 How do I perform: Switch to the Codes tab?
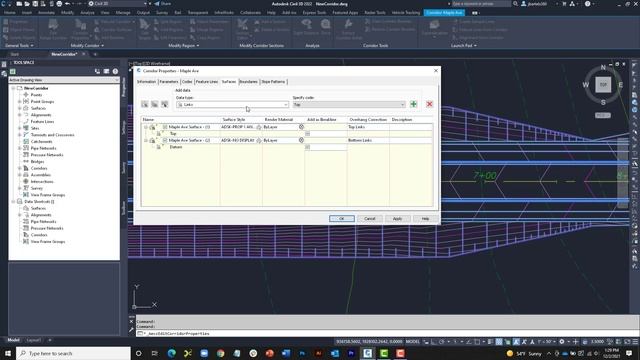[x=187, y=82]
